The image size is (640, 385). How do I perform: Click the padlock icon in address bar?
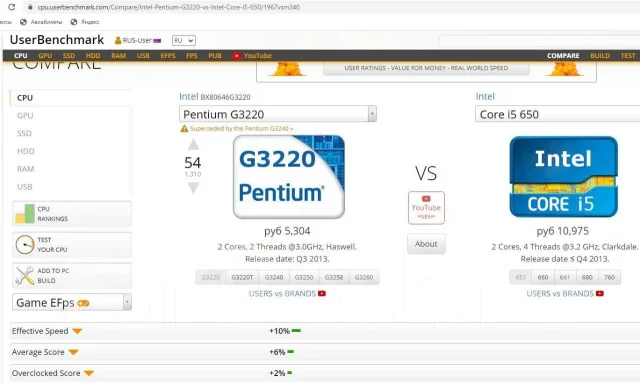30,7
